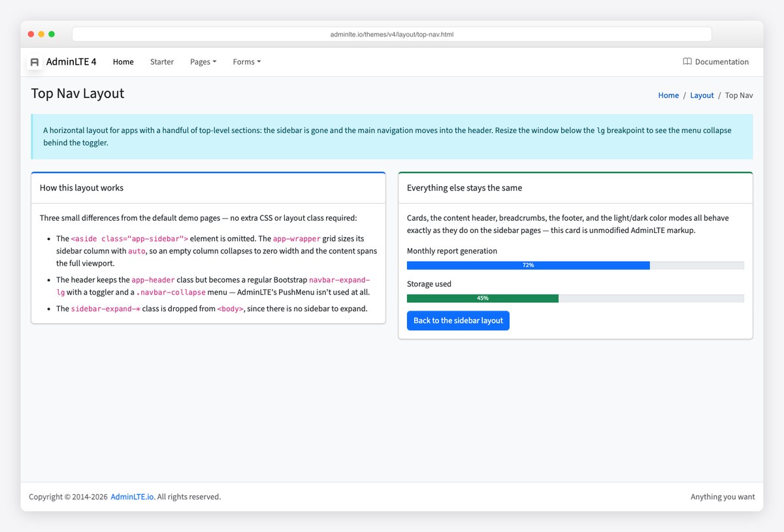784x532 pixels.
Task: Click the Top Nav breadcrumb text
Action: pos(739,95)
